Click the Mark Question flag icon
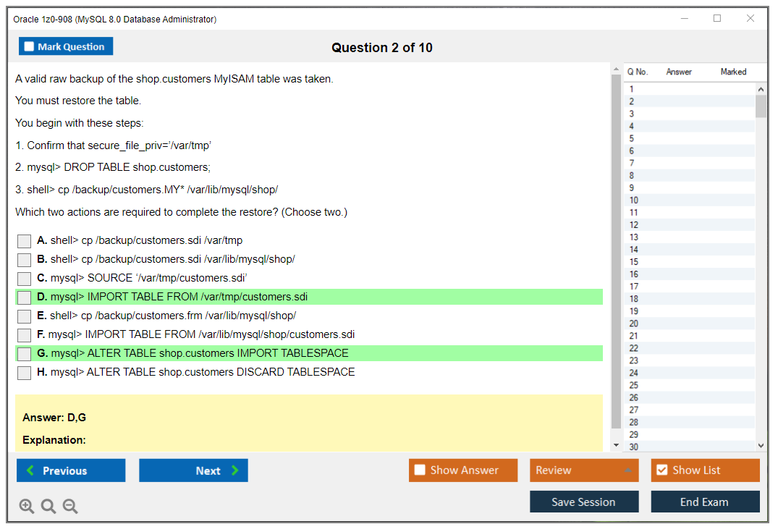Image resolution: width=778 pixels, height=532 pixels. [29, 46]
